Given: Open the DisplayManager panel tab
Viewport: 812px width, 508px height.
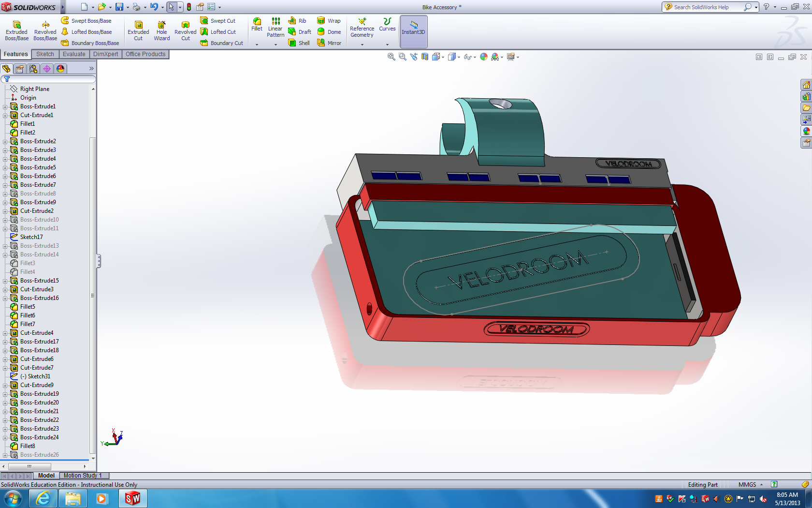Looking at the screenshot, I should [60, 69].
